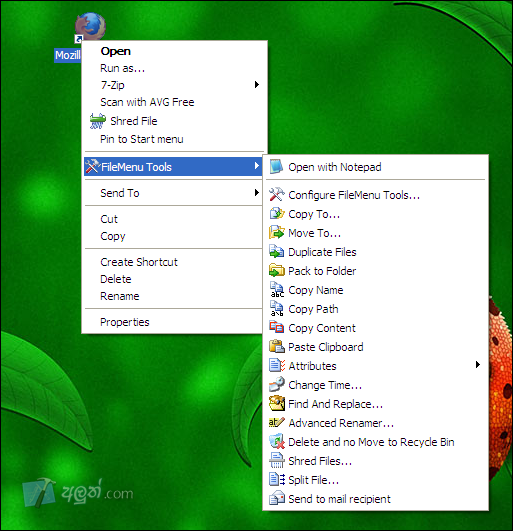The width and height of the screenshot is (513, 531).
Task: Click the Copy To folder icon
Action: pos(277,214)
